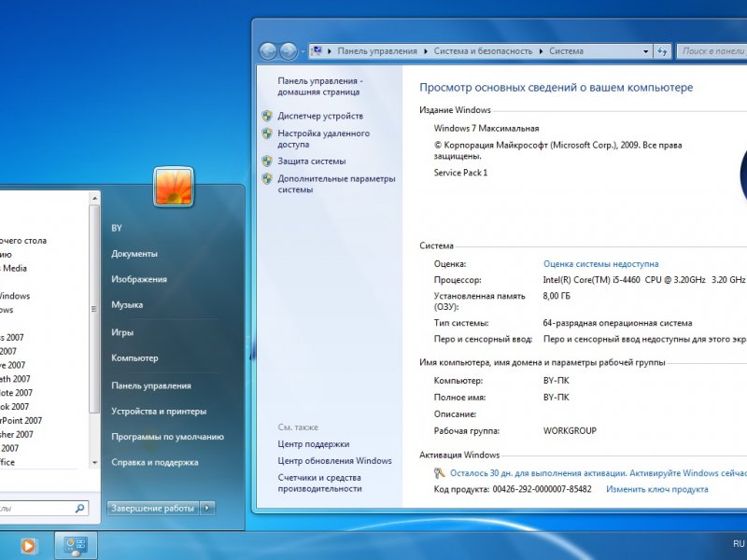The height and width of the screenshot is (560, 747).
Task: Click the computer icon in the address bar
Action: pos(317,51)
